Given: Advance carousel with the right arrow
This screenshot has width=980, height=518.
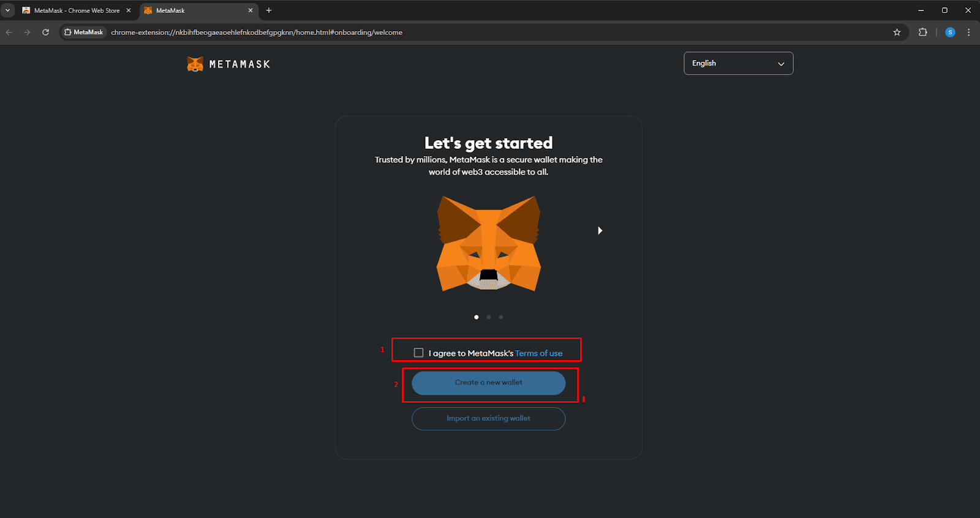Looking at the screenshot, I should [600, 230].
